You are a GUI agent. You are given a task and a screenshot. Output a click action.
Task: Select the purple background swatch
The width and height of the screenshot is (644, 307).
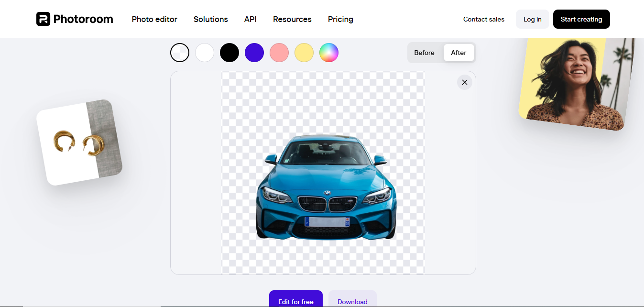(254, 53)
